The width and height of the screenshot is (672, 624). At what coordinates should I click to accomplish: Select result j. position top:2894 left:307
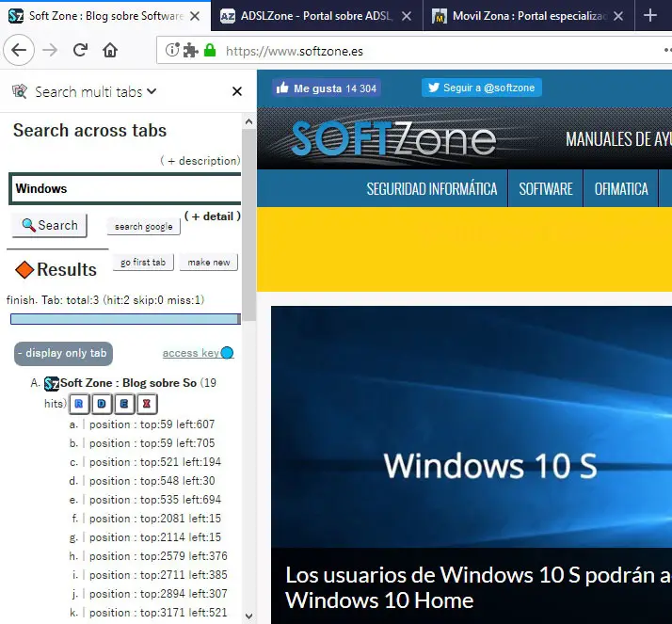click(158, 594)
